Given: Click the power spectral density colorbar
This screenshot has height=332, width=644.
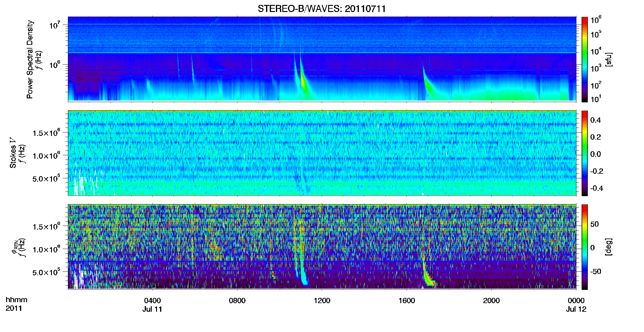Looking at the screenshot, I should [x=585, y=59].
